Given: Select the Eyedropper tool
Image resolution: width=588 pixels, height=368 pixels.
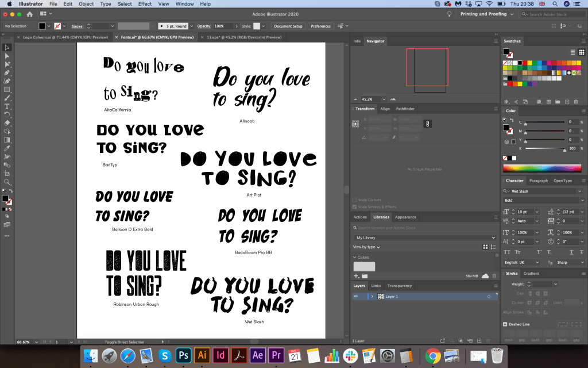Looking at the screenshot, I should [x=7, y=148].
